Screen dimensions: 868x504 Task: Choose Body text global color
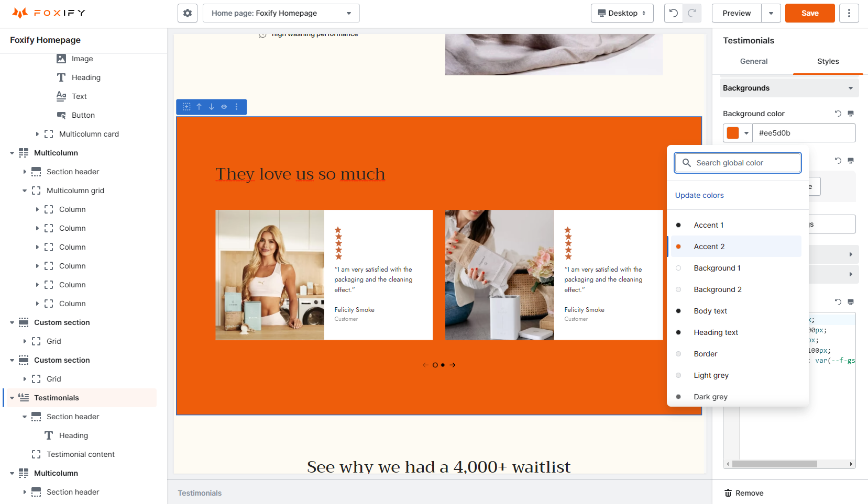coord(737,311)
